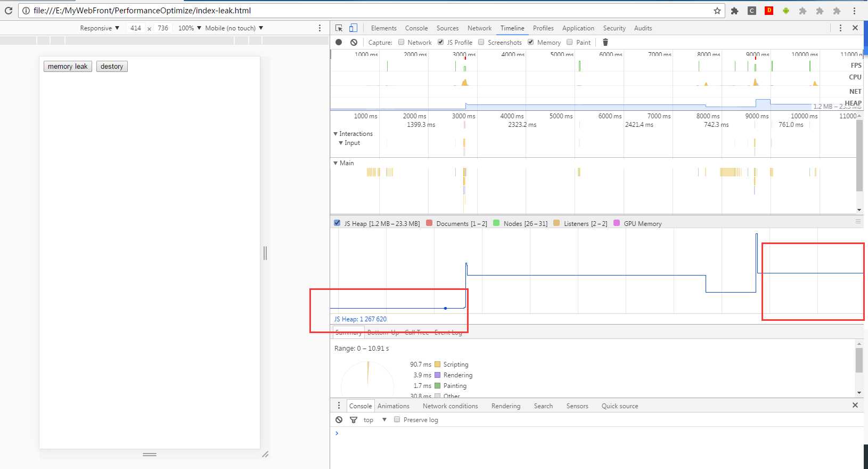Viewport: 868px width, 469px height.
Task: Open the console drawer more tools menu
Action: tap(339, 406)
